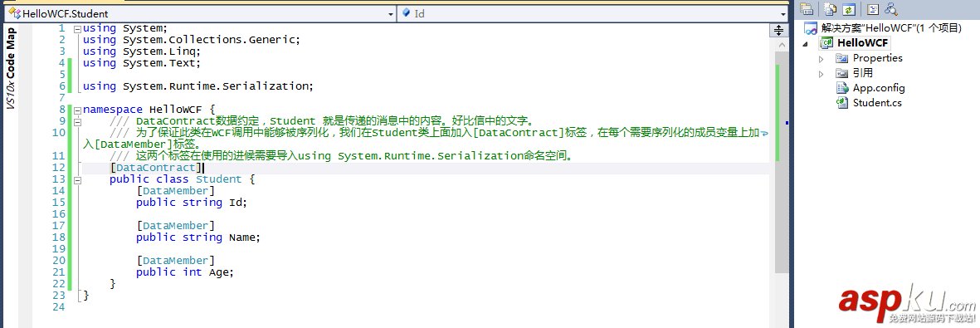Screen dimensions: 980x328
Task: Click the App.config file icon
Action: pyautogui.click(x=842, y=88)
